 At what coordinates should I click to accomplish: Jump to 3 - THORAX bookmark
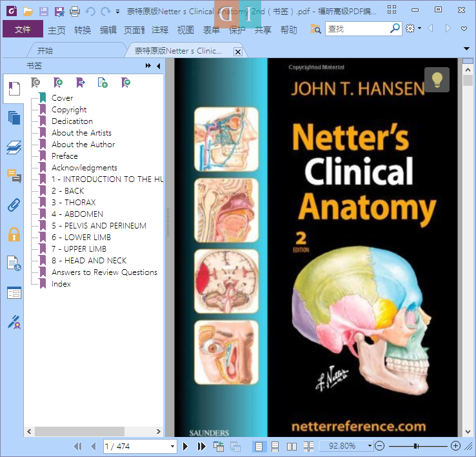74,203
